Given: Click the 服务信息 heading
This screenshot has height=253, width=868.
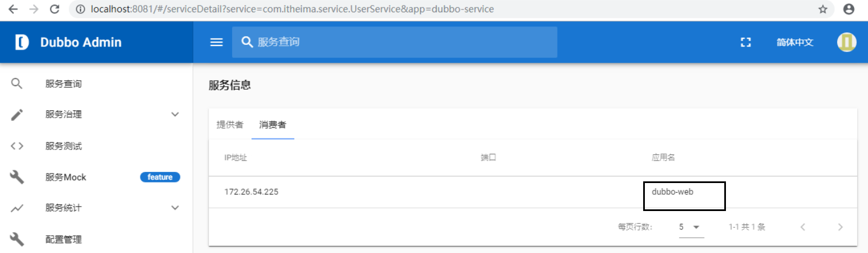Looking at the screenshot, I should (x=229, y=85).
